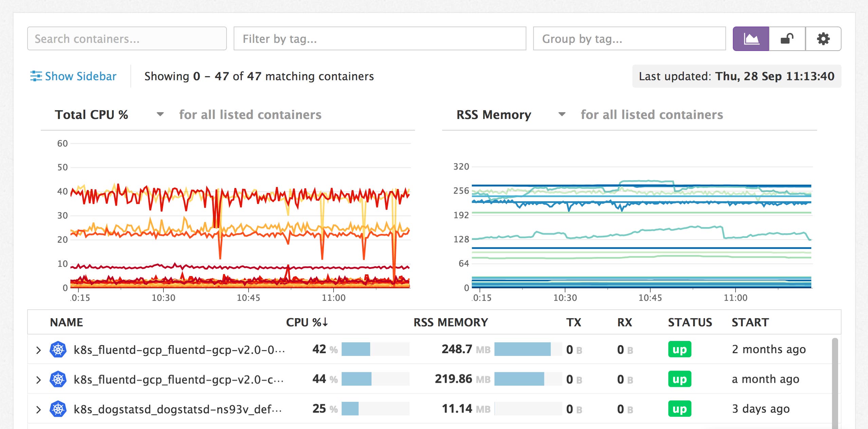Select the purple timeseries chart view icon
868x429 pixels.
coord(751,39)
